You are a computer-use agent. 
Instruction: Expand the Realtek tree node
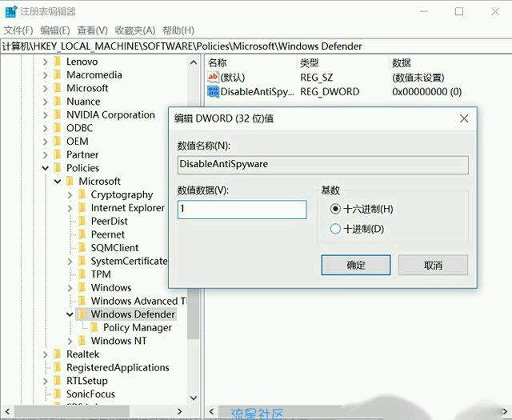point(46,354)
